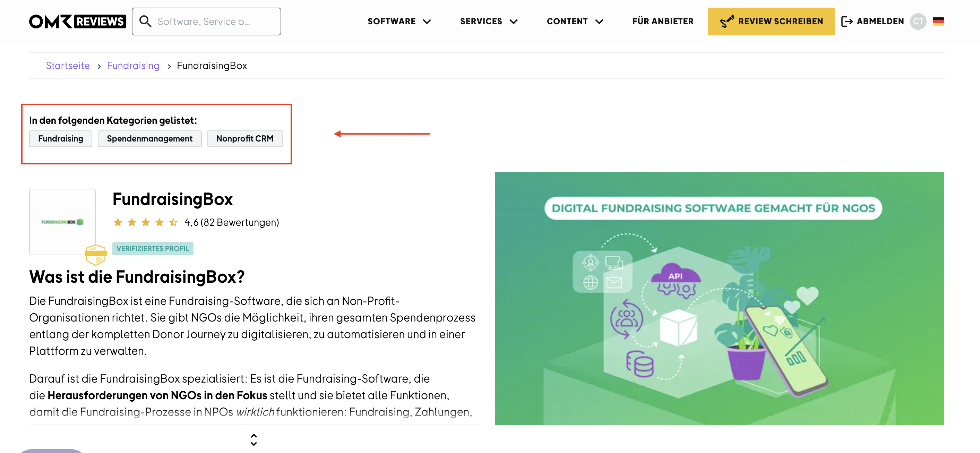Click the search magnifier icon
This screenshot has width=980, height=453.
pyautogui.click(x=145, y=21)
